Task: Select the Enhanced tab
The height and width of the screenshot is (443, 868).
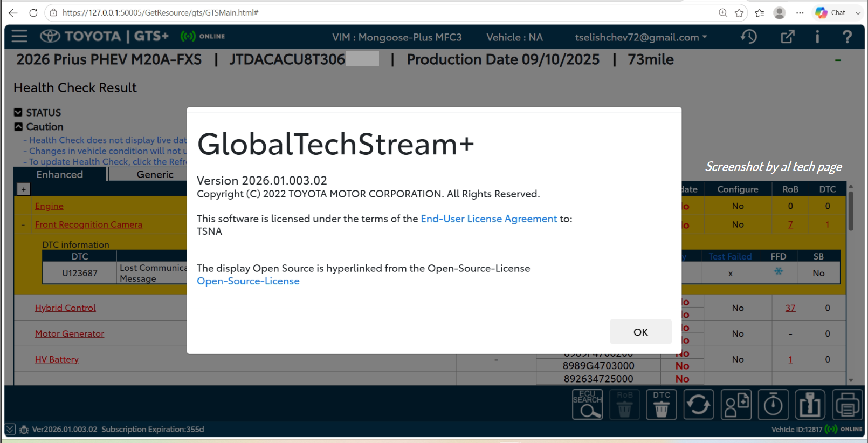Action: point(60,174)
